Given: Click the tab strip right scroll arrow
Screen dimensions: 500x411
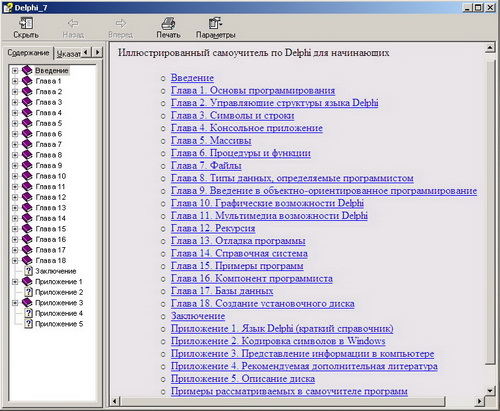Looking at the screenshot, I should point(97,52).
